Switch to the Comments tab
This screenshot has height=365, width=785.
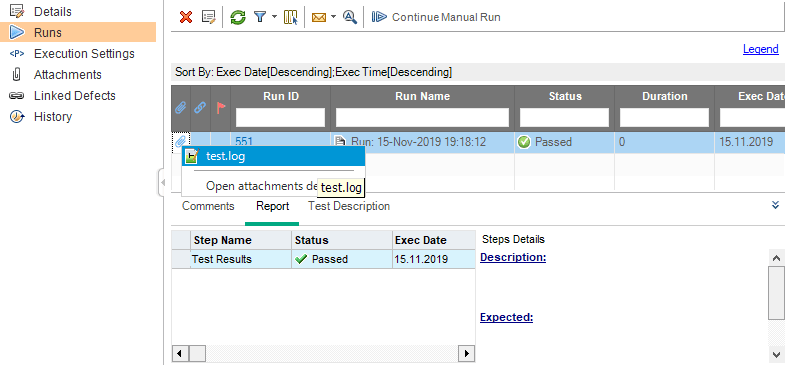208,206
